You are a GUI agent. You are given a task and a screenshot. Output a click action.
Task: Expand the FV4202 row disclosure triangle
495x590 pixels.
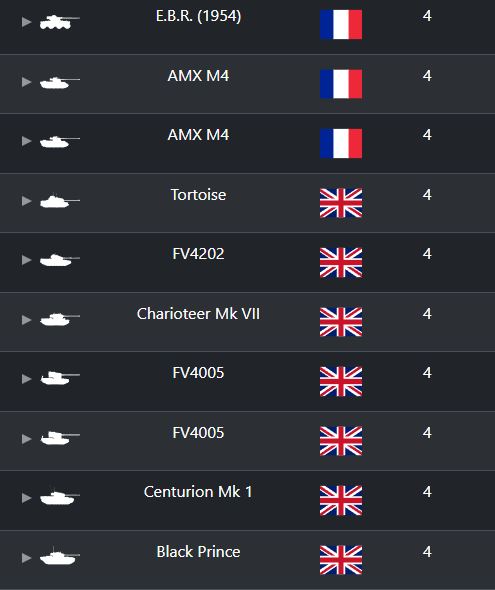pos(26,260)
